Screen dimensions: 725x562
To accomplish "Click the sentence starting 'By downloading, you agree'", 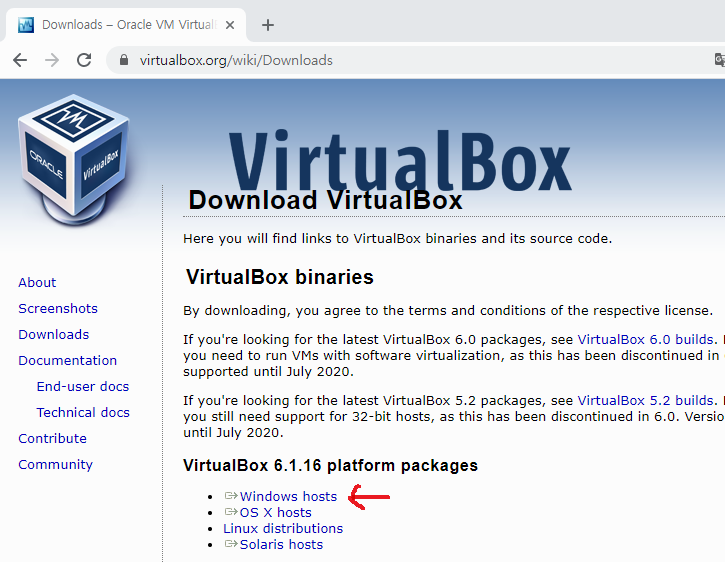I will 448,310.
